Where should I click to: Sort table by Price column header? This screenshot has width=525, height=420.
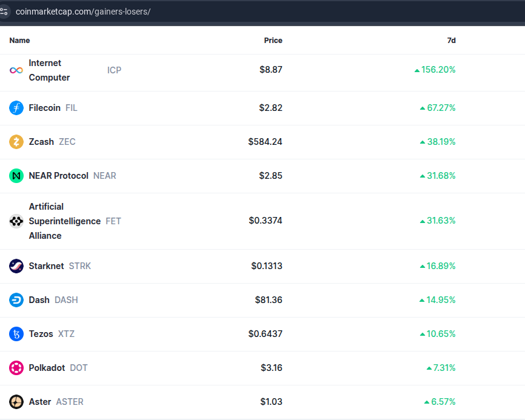click(x=273, y=41)
